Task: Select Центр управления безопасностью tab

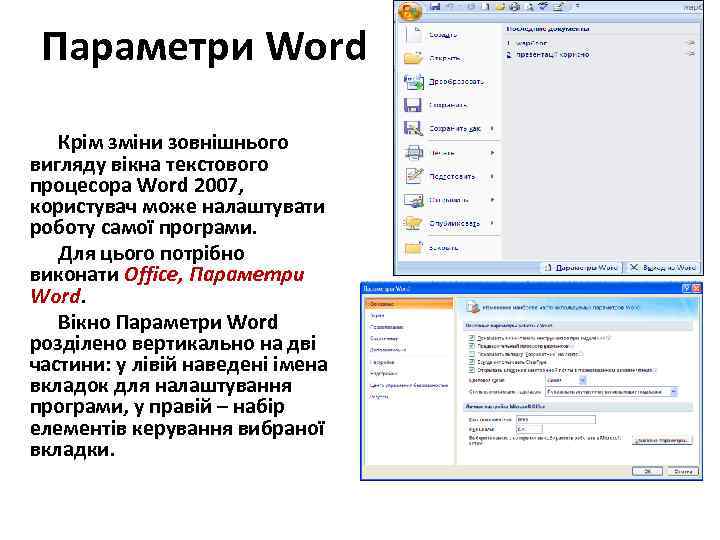Action: point(409,385)
